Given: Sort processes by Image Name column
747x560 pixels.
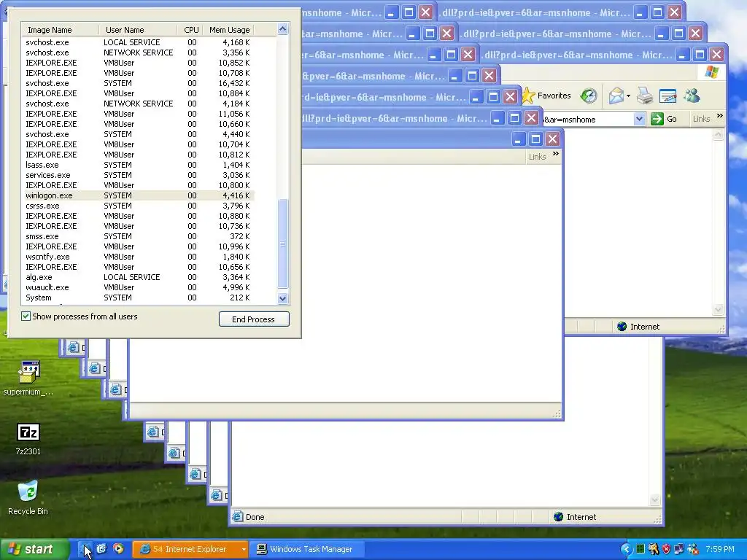Looking at the screenshot, I should tap(61, 30).
